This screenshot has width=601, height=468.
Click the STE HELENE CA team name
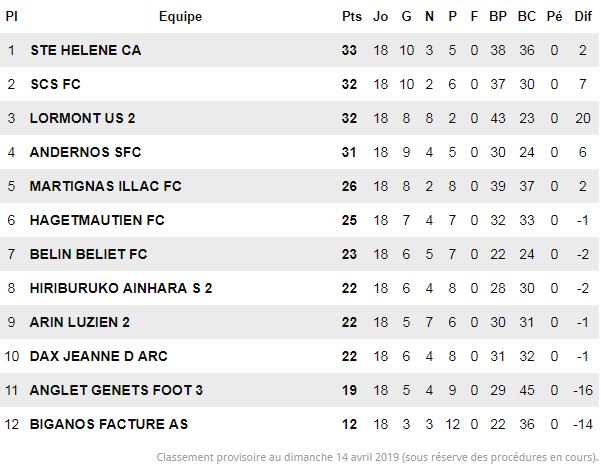[86, 50]
